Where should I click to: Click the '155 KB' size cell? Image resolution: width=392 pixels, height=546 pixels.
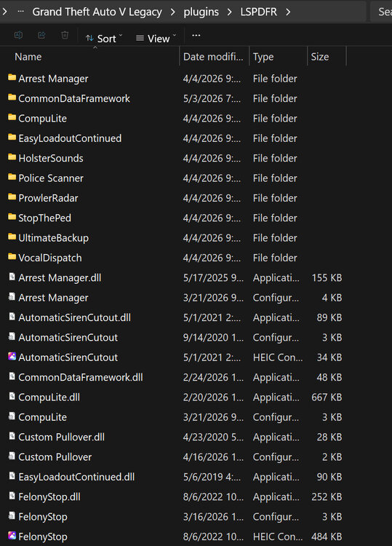coord(327,277)
